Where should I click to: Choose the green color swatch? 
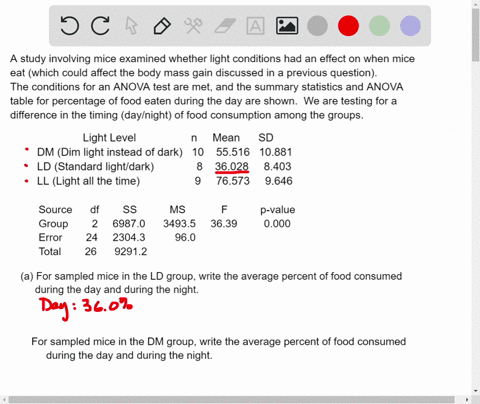click(379, 26)
